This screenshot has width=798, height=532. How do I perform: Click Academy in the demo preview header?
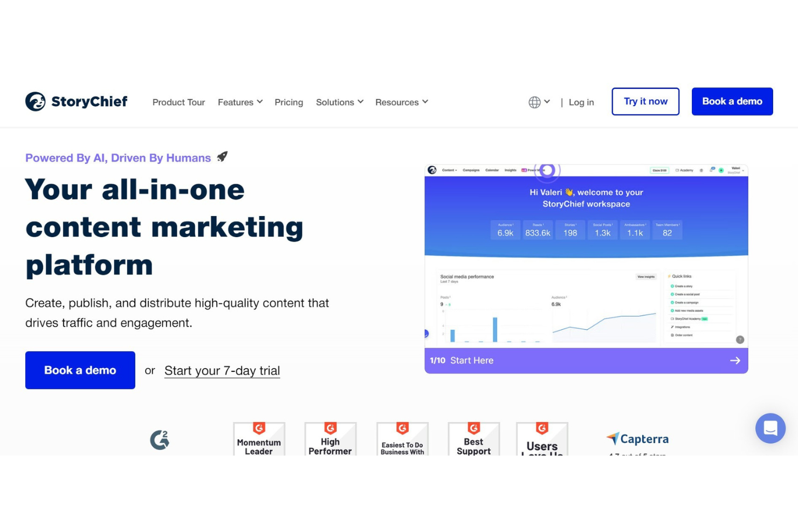(x=684, y=170)
